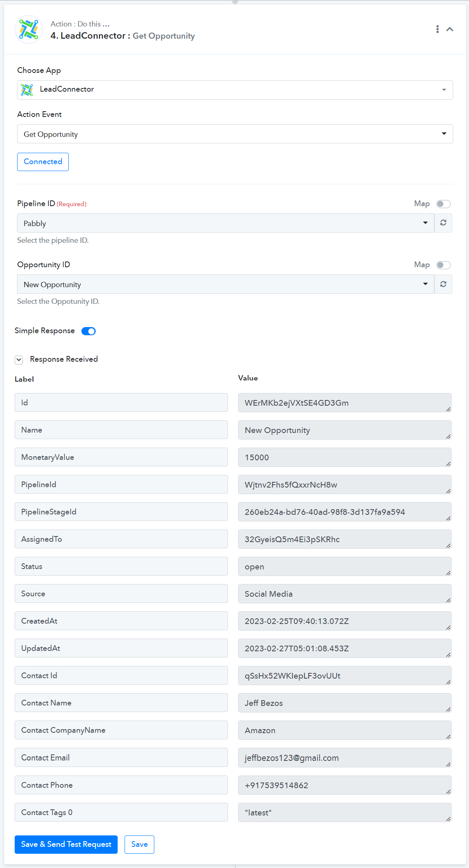This screenshot has width=469, height=868.
Task: Refresh the Opportunity ID list
Action: pos(443,284)
